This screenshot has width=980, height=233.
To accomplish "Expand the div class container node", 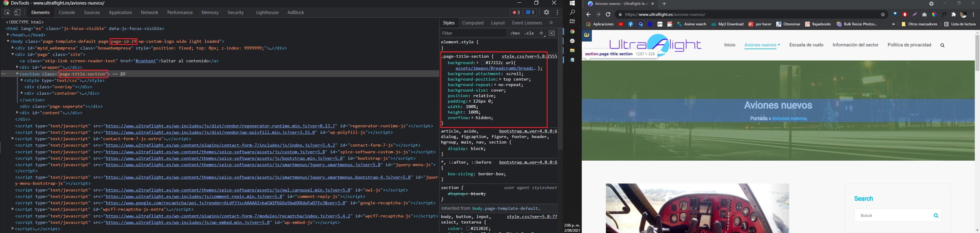I will click(x=22, y=93).
